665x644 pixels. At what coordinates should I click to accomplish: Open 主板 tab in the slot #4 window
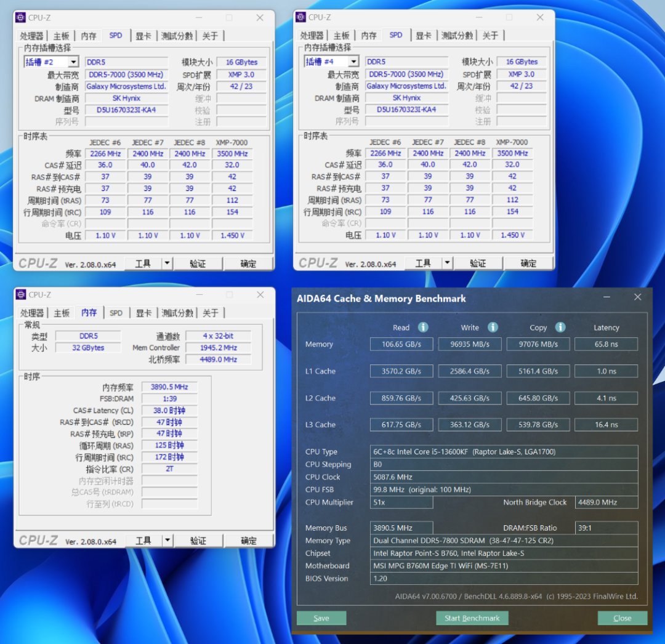tap(341, 36)
